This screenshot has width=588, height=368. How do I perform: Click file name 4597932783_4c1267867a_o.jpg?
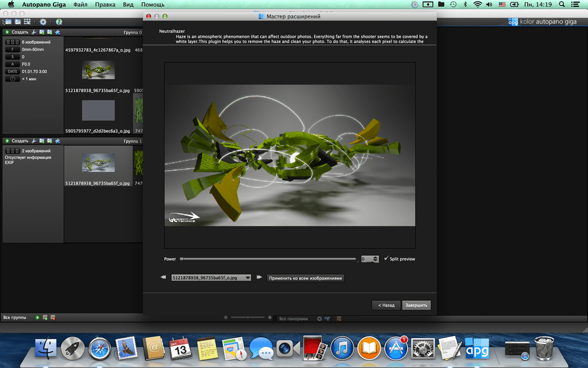(98, 50)
